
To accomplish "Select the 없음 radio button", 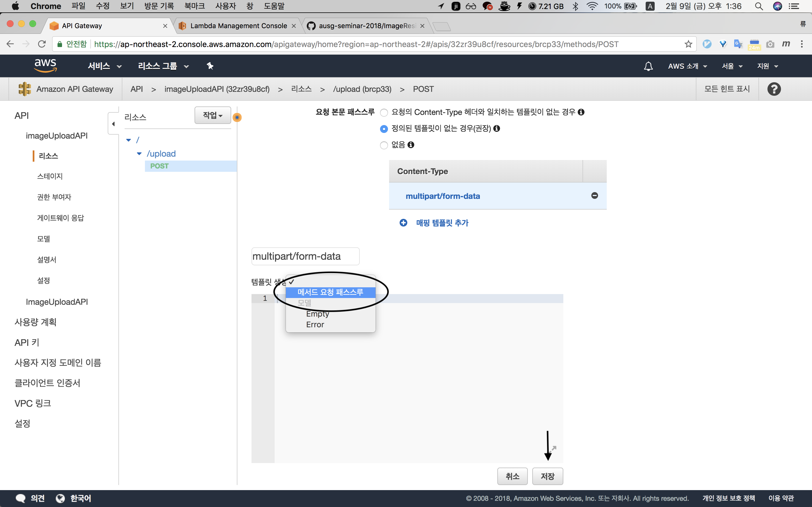I will click(384, 145).
